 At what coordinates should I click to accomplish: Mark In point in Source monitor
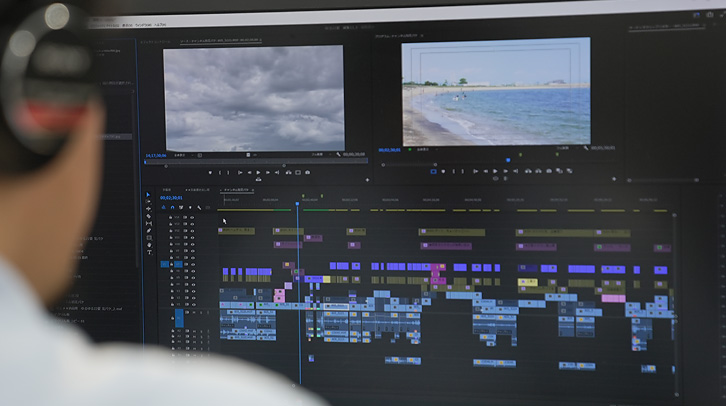tap(220, 173)
